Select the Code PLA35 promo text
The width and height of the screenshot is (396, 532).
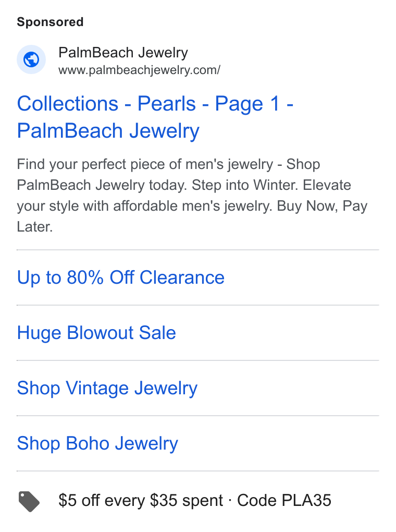coord(284,501)
